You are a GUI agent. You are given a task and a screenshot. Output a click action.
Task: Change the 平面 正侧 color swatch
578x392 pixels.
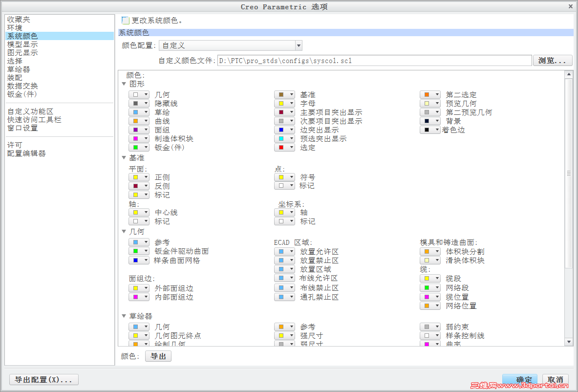coord(139,177)
